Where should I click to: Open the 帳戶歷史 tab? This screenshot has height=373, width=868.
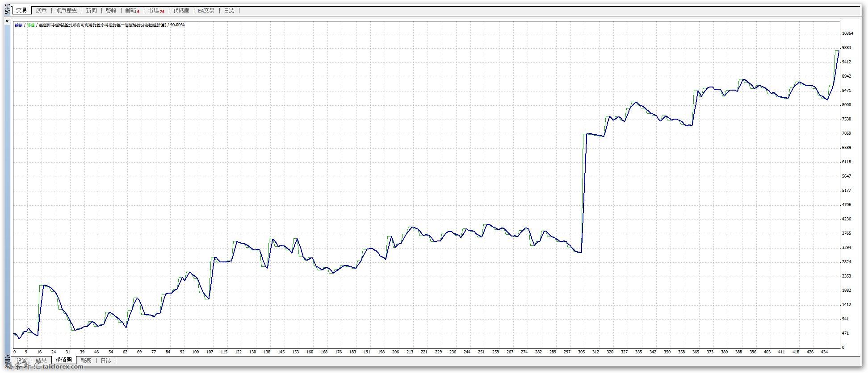(66, 10)
